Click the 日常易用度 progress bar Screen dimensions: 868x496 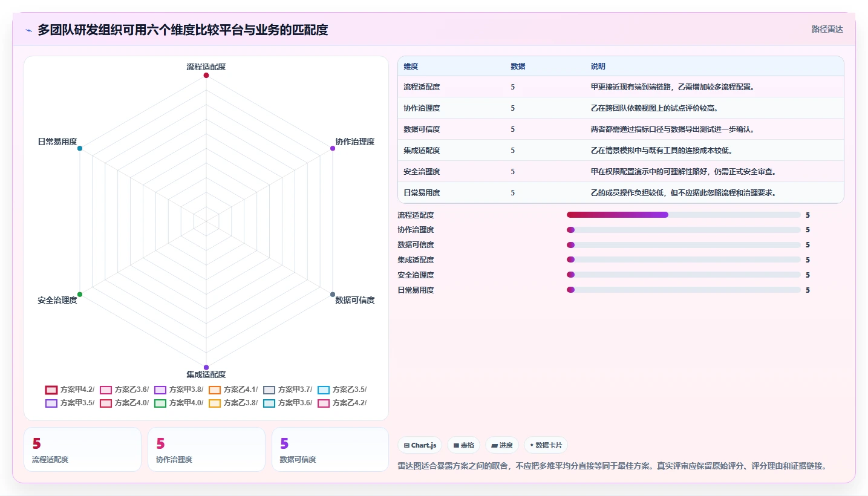click(684, 290)
